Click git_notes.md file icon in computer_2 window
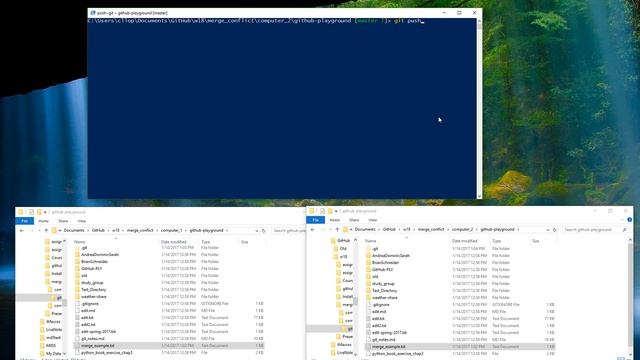640x360 pixels. click(x=368, y=340)
